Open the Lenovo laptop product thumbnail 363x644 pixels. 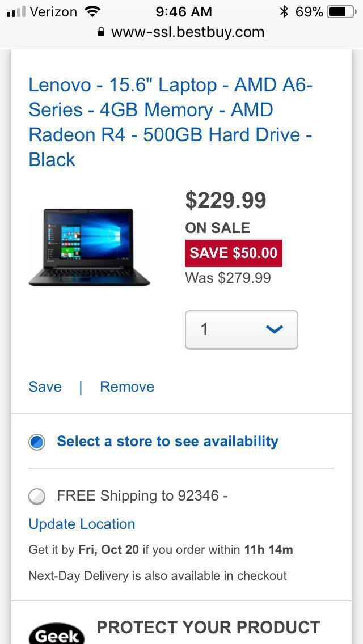click(x=89, y=247)
